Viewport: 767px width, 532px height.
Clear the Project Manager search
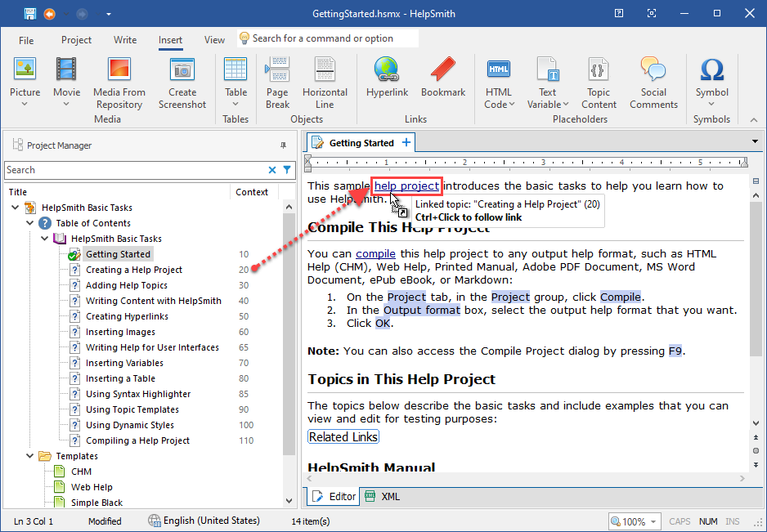(x=272, y=170)
